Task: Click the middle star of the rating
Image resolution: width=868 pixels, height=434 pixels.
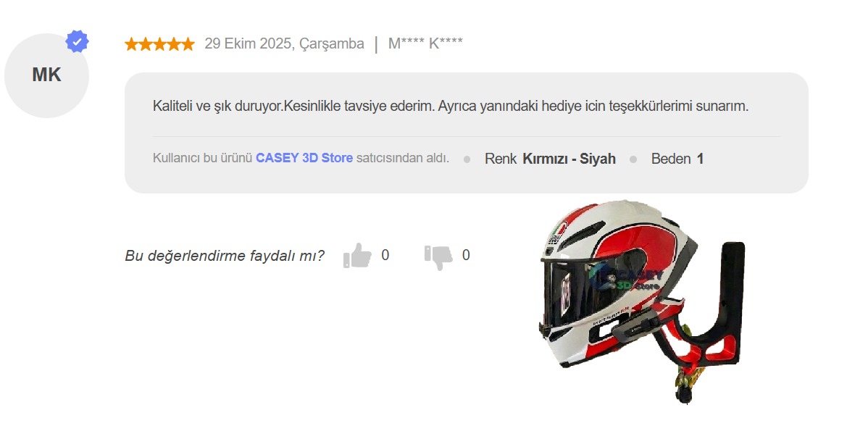Action: pyautogui.click(x=159, y=44)
